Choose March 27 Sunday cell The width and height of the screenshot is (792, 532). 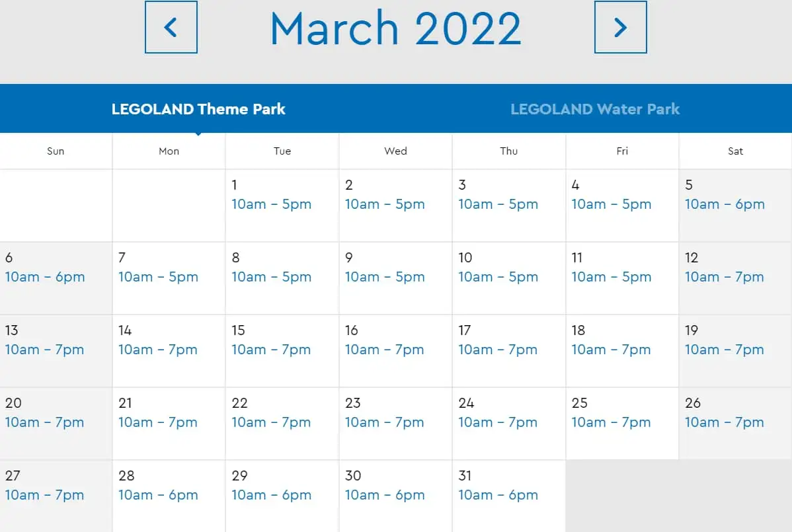coord(56,496)
